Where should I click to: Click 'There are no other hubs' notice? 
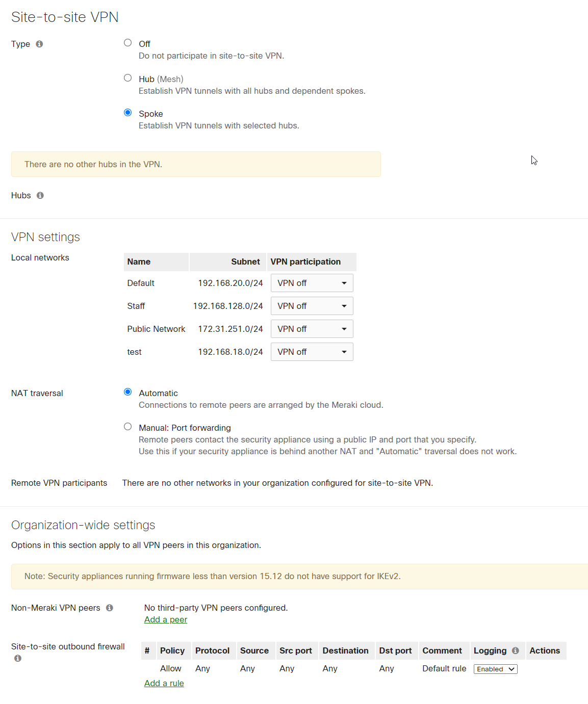196,164
